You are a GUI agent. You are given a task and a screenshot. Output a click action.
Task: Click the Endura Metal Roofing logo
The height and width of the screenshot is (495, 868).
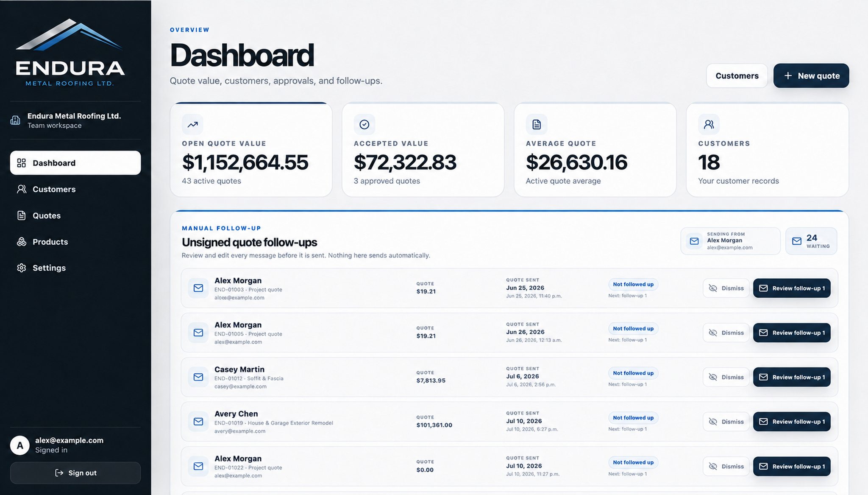(70, 53)
